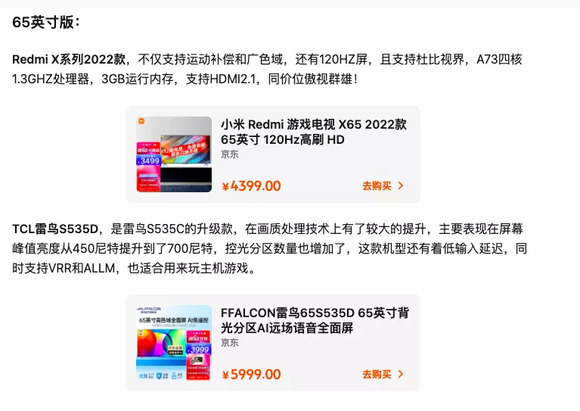The width and height of the screenshot is (580, 411).
Task: Click the bold TCL雷鸟S535D text
Action: [55, 229]
